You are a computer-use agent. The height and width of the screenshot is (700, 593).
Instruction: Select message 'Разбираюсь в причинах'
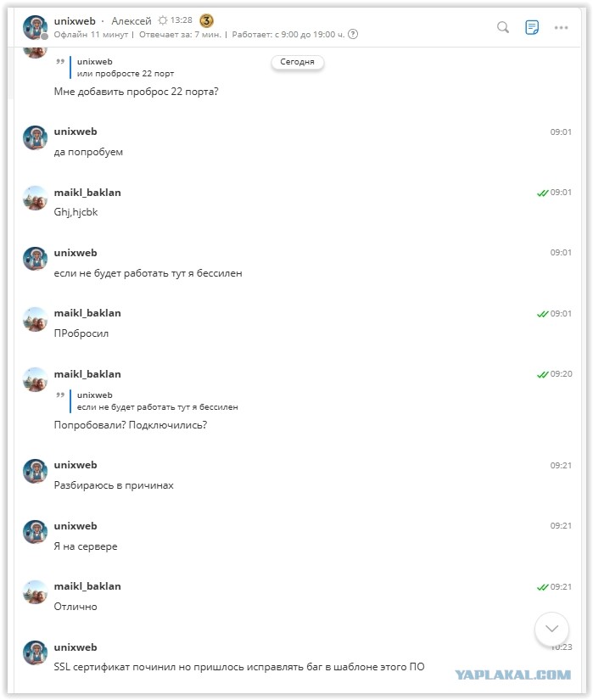pyautogui.click(x=114, y=485)
